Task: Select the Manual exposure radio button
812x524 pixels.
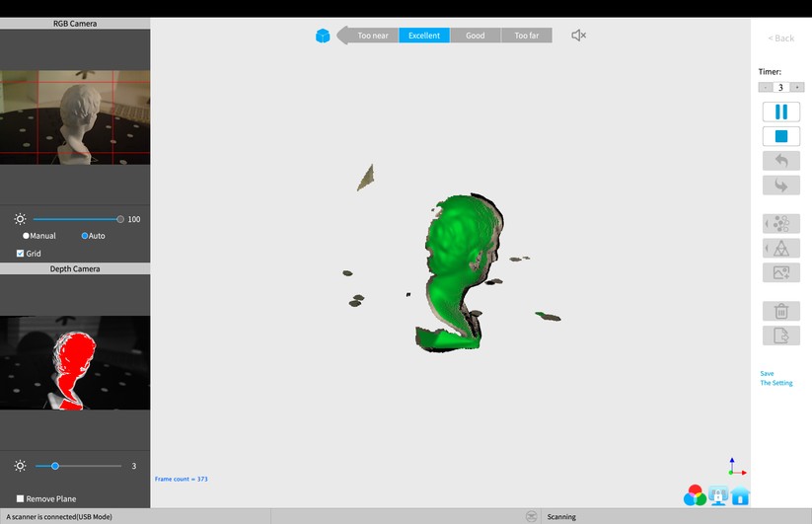Action: pos(27,236)
